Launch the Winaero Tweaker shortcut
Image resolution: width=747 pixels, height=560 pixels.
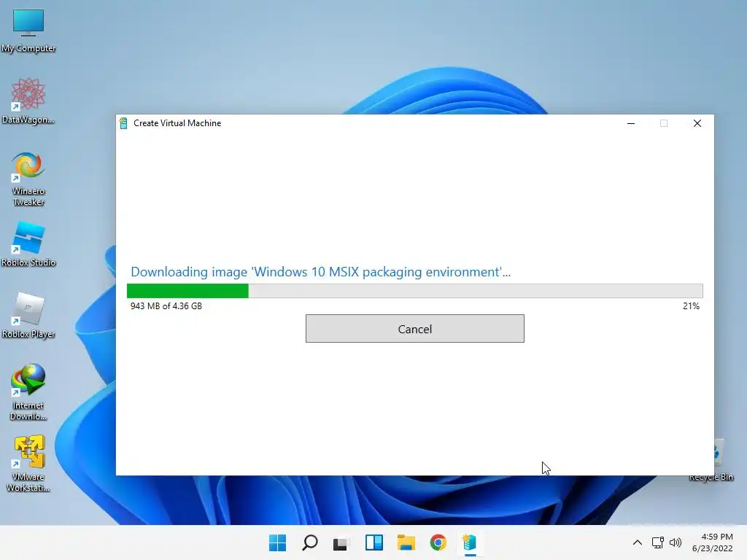point(28,179)
